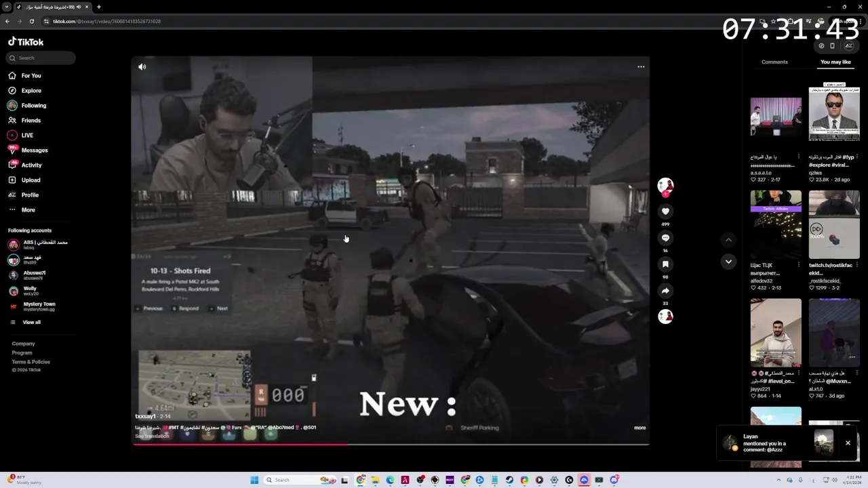This screenshot has width=868, height=488.
Task: Switch to the You may like tab
Action: pos(835,62)
